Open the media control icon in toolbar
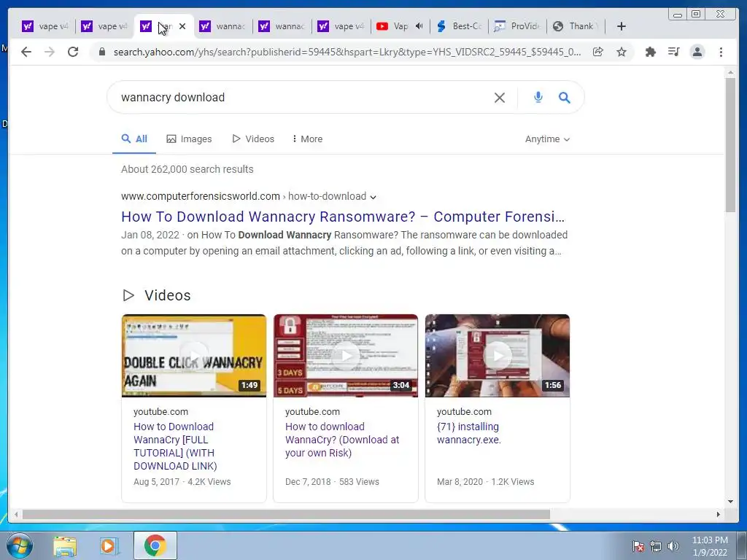Image resolution: width=747 pixels, height=560 pixels. [673, 52]
